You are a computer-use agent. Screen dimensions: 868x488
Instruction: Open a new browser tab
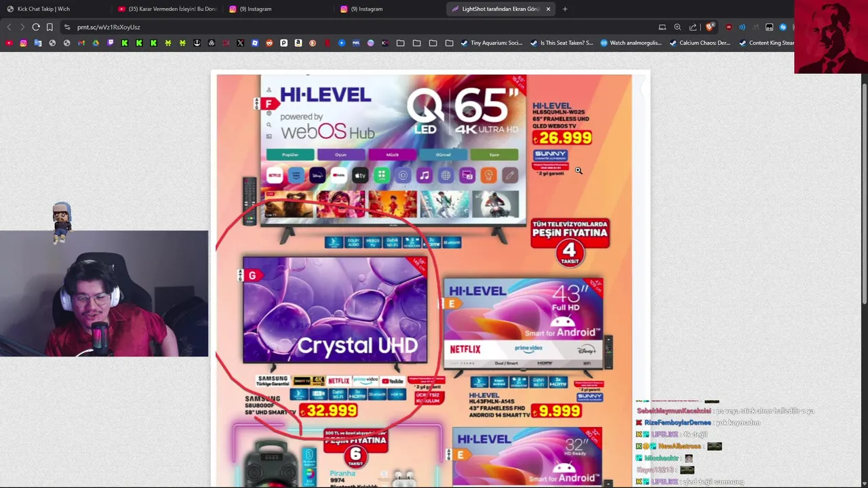(x=565, y=9)
